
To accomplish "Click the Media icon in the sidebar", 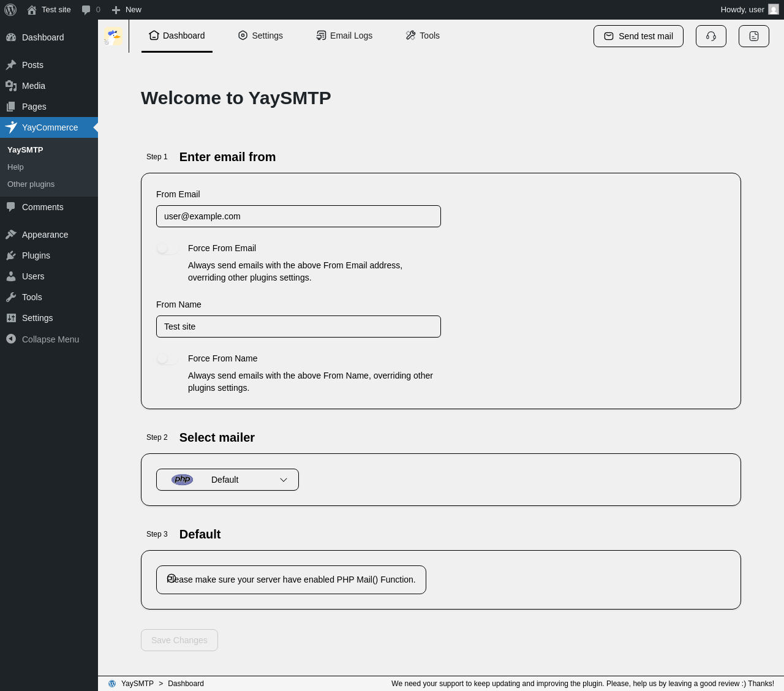I will click(x=11, y=86).
